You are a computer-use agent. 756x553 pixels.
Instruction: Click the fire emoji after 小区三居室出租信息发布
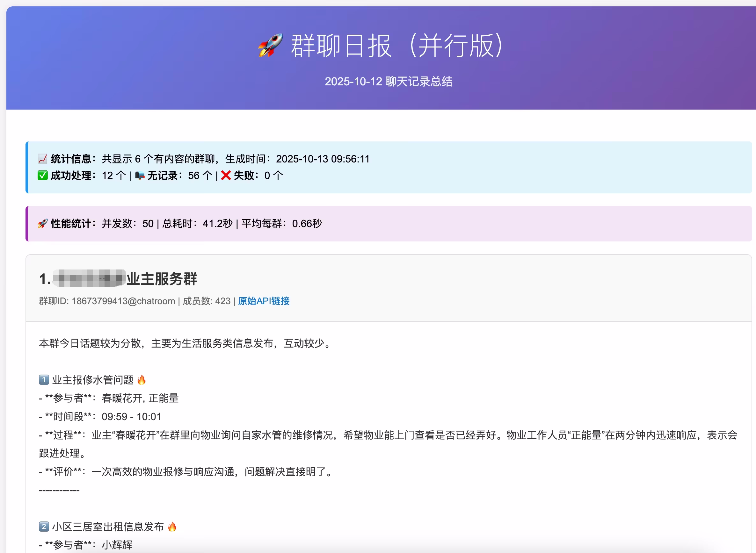[x=172, y=527]
